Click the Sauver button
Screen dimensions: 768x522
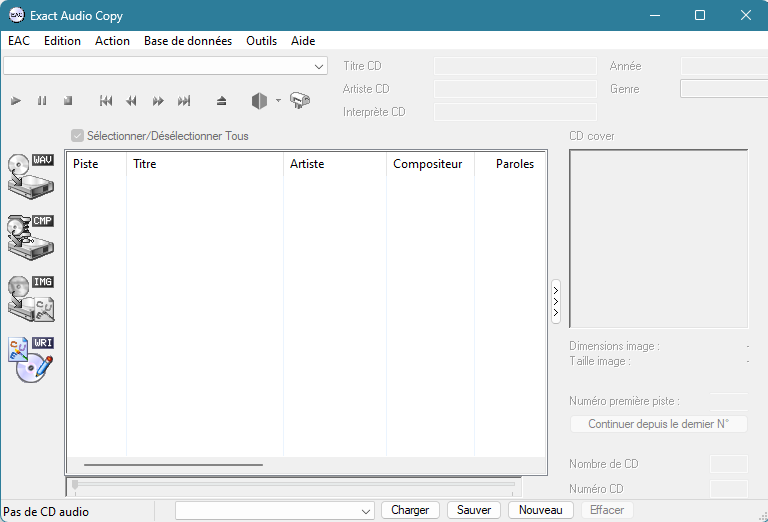point(474,510)
